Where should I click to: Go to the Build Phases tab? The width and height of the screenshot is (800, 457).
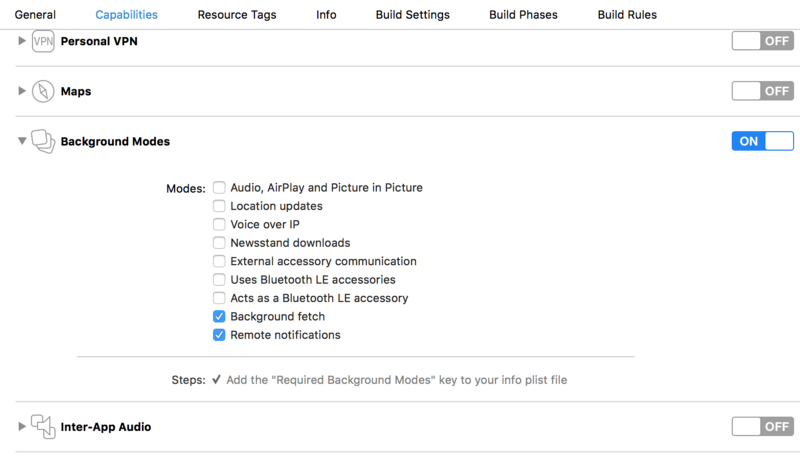(x=523, y=15)
